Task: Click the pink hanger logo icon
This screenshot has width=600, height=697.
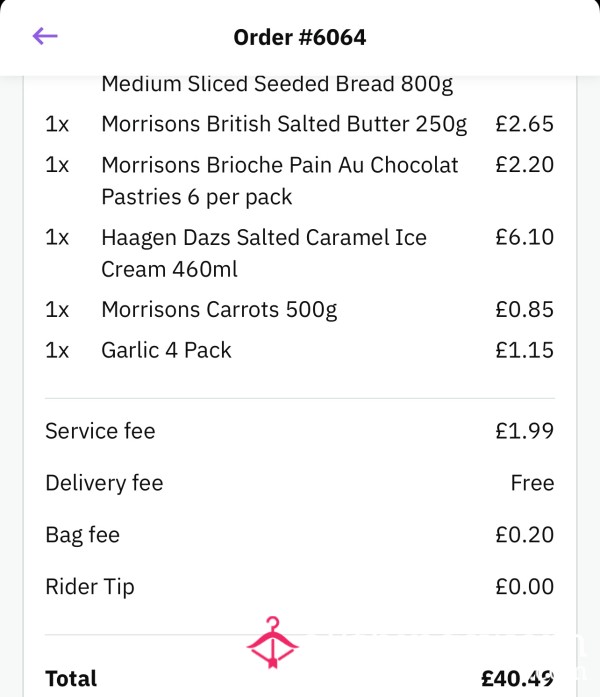Action: pos(272,643)
